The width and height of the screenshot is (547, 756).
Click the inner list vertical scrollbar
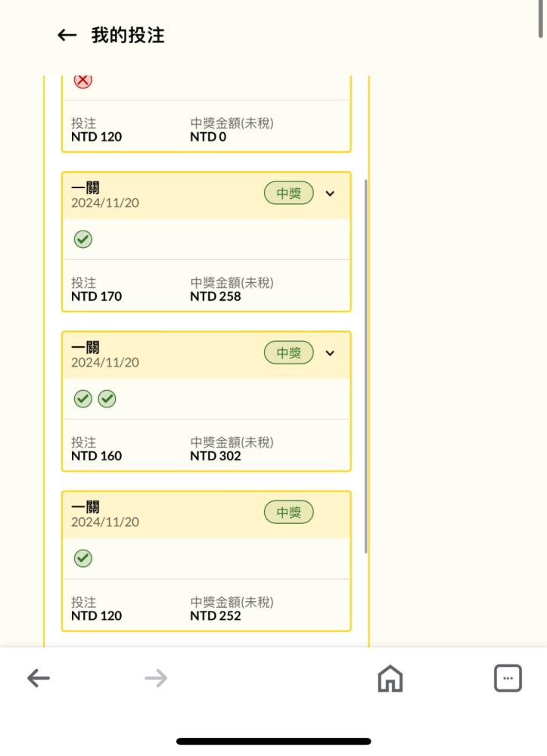point(365,367)
